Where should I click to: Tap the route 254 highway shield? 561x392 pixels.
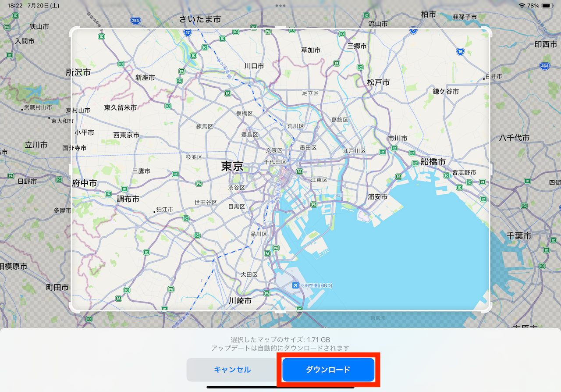click(135, 20)
